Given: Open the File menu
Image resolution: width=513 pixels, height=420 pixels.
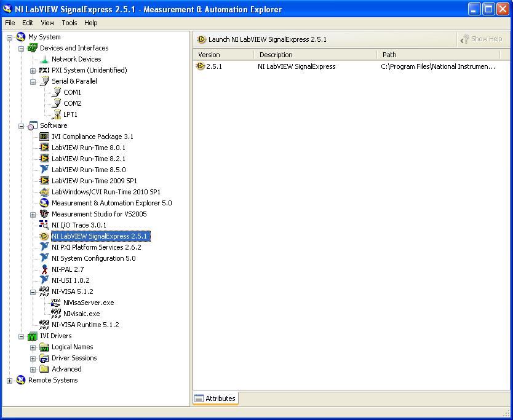Looking at the screenshot, I should [10, 23].
